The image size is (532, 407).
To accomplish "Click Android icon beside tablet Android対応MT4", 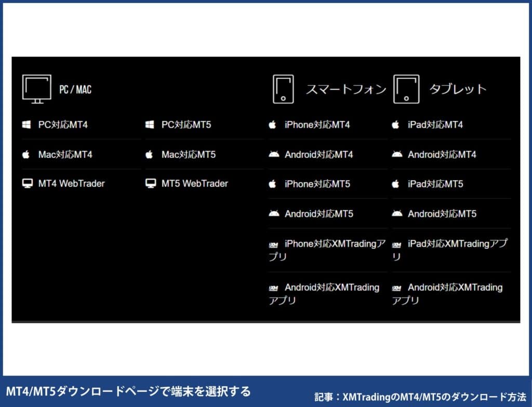I will [397, 154].
